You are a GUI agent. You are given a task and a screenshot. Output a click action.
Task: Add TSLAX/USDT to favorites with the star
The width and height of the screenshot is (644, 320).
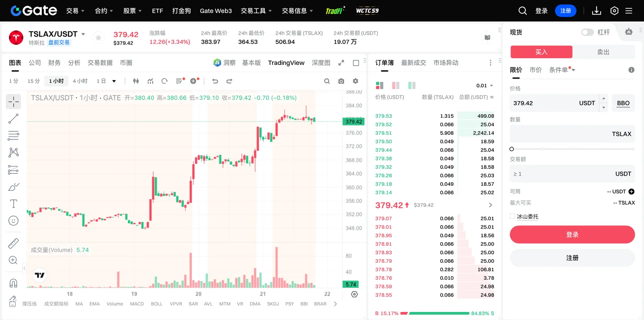pos(98,37)
